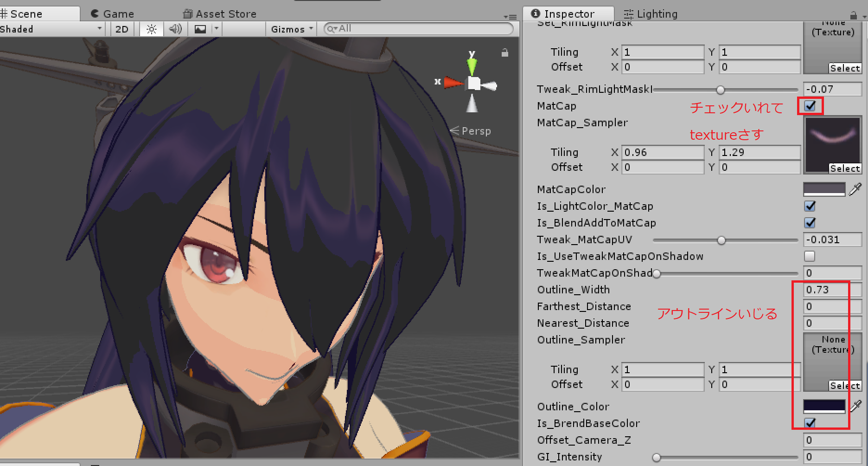Adjust Tweak_RimLightMaskLevel slider handle
This screenshot has height=466, width=868.
(720, 90)
